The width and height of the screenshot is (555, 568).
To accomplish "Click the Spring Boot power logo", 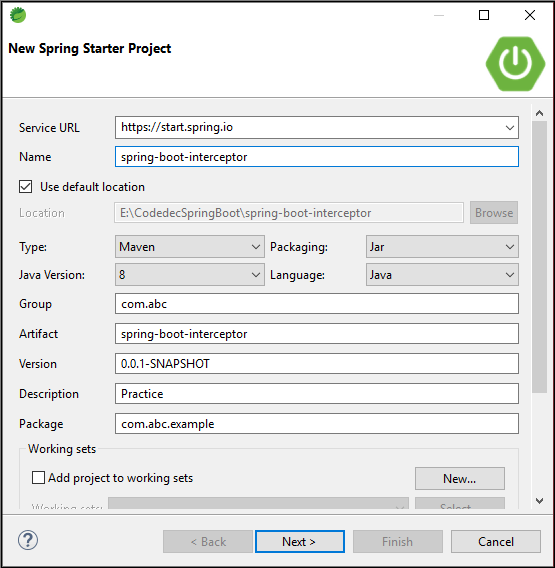I will tap(515, 64).
